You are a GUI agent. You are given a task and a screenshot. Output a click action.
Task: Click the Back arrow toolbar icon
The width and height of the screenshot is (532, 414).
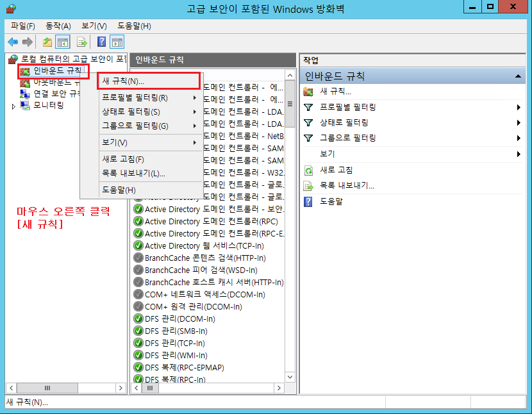click(13, 42)
